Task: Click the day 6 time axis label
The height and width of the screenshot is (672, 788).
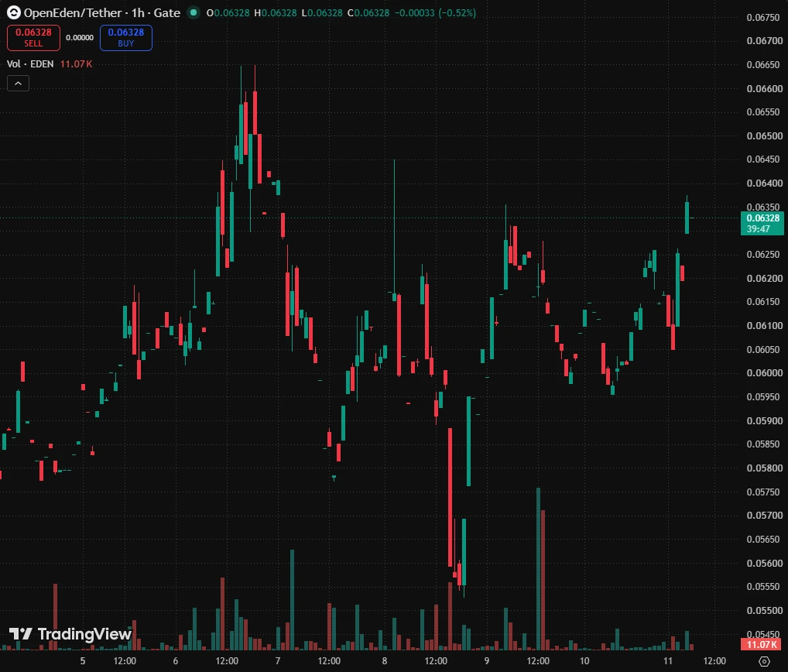Action: pos(176,661)
